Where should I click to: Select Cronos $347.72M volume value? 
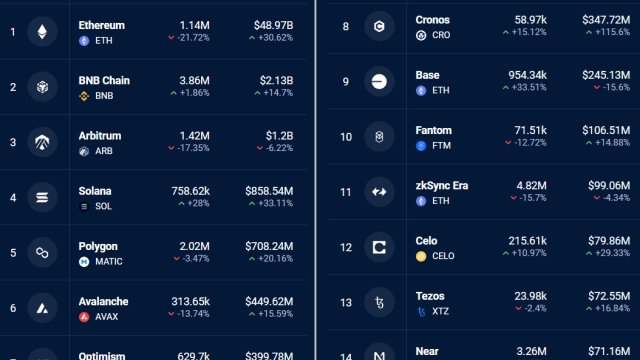pyautogui.click(x=606, y=20)
